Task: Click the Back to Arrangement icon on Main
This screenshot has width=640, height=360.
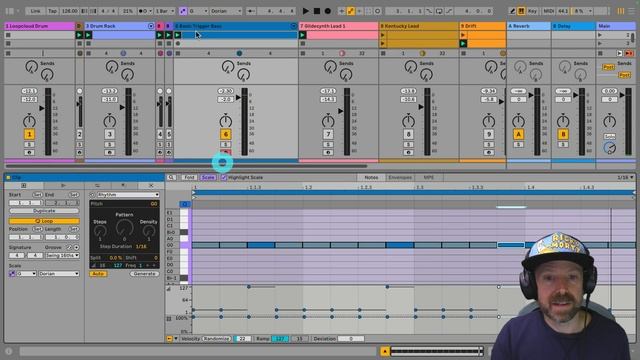Action: [x=629, y=53]
